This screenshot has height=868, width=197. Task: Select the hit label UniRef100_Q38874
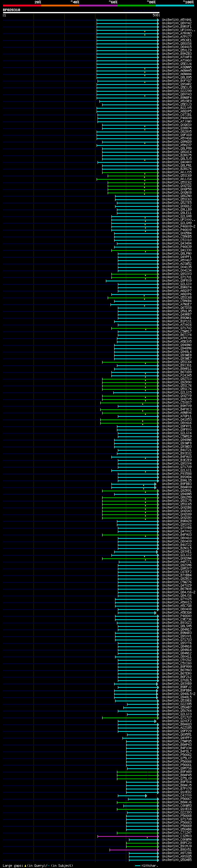176,128
